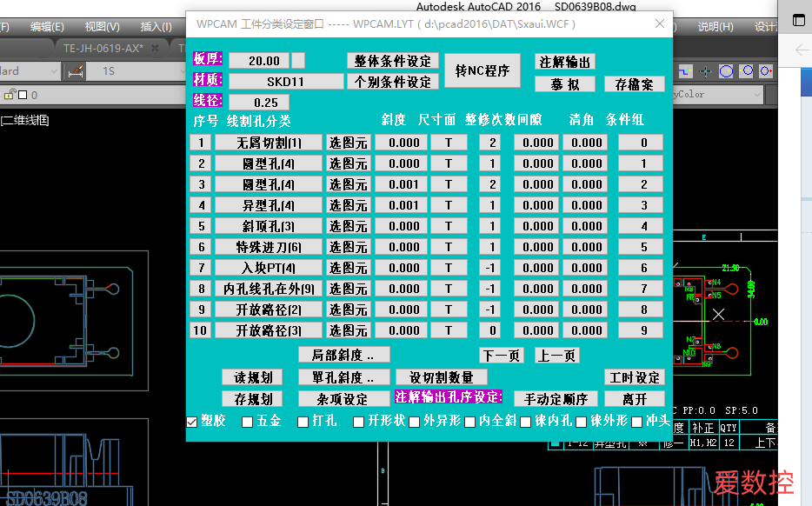Enable the 内全斜 checkbox
This screenshot has width=812, height=506.
point(470,422)
